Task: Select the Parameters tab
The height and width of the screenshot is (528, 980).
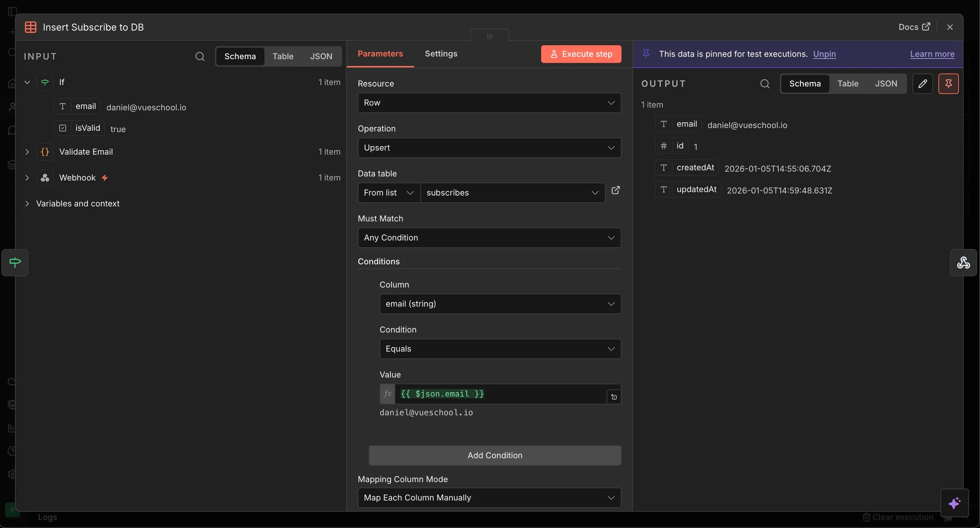Action: click(x=380, y=54)
